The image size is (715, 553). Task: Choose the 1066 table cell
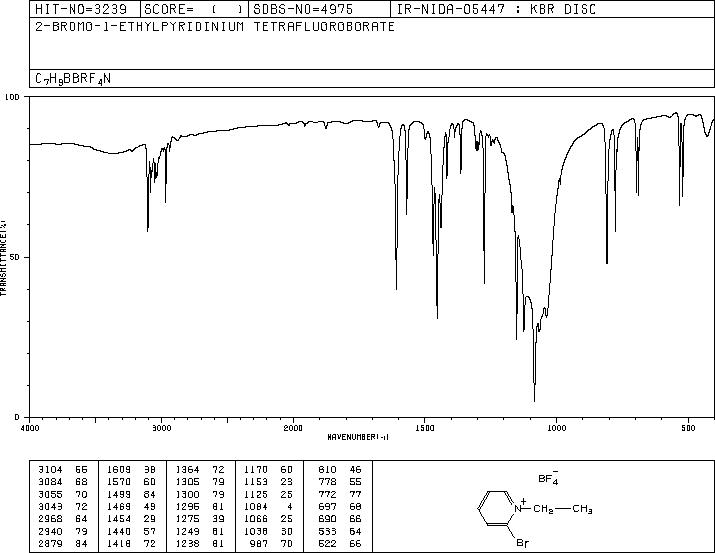[x=256, y=519]
